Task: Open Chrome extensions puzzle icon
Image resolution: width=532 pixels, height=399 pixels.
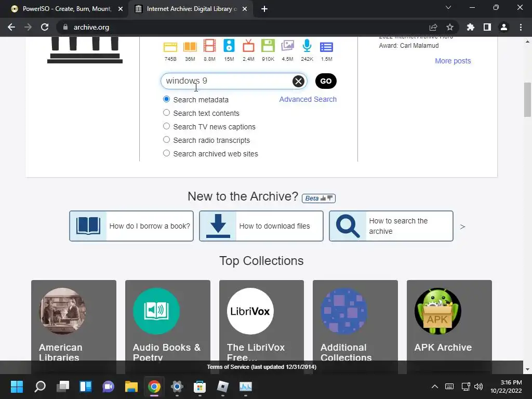Action: click(x=471, y=27)
